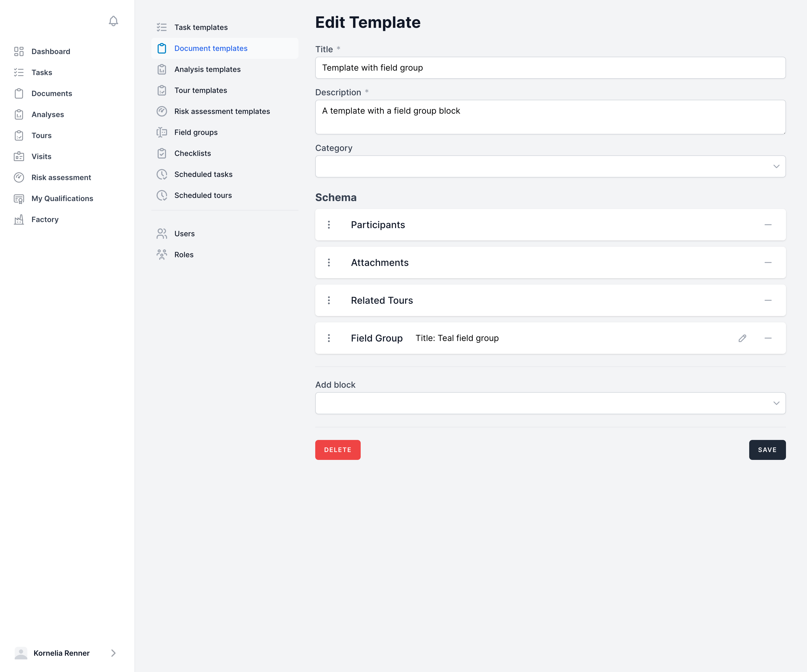Remove the Field Group block
Image resolution: width=807 pixels, height=672 pixels.
768,338
